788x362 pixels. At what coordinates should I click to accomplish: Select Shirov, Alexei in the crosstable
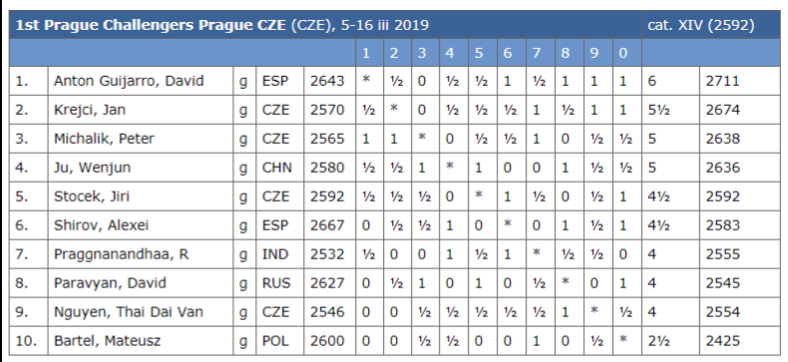(x=102, y=225)
